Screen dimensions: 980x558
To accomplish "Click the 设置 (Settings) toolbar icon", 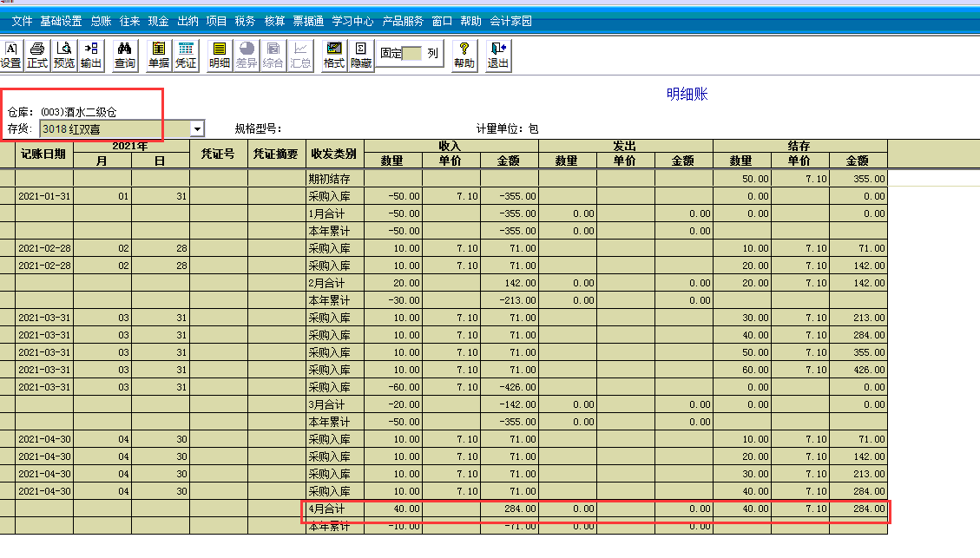I will [11, 56].
